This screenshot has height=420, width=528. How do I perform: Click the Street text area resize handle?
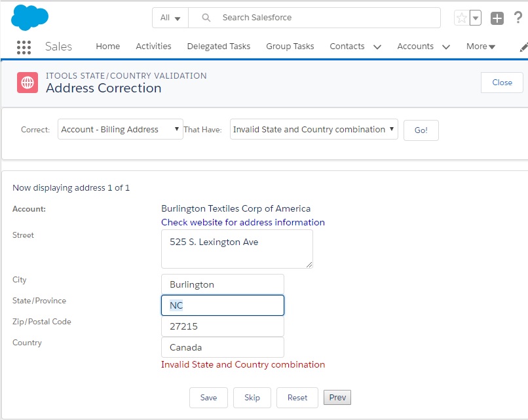pyautogui.click(x=309, y=265)
